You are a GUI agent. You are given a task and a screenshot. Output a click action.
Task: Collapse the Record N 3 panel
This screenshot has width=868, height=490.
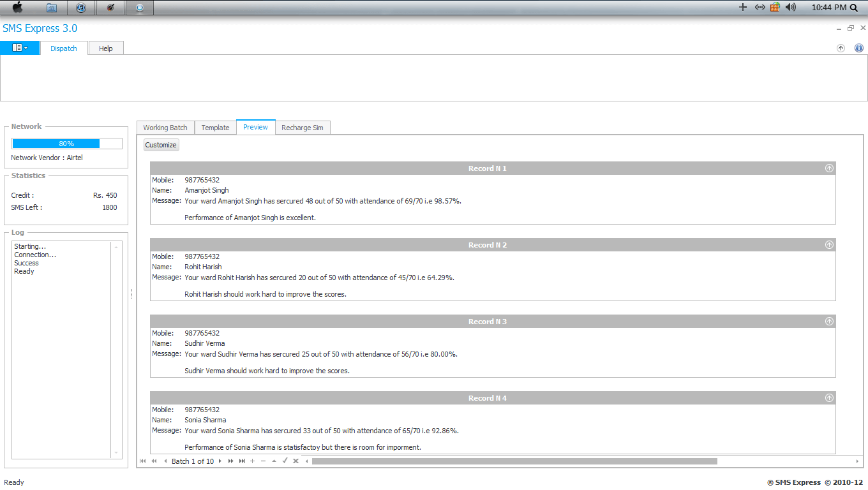pyautogui.click(x=829, y=322)
